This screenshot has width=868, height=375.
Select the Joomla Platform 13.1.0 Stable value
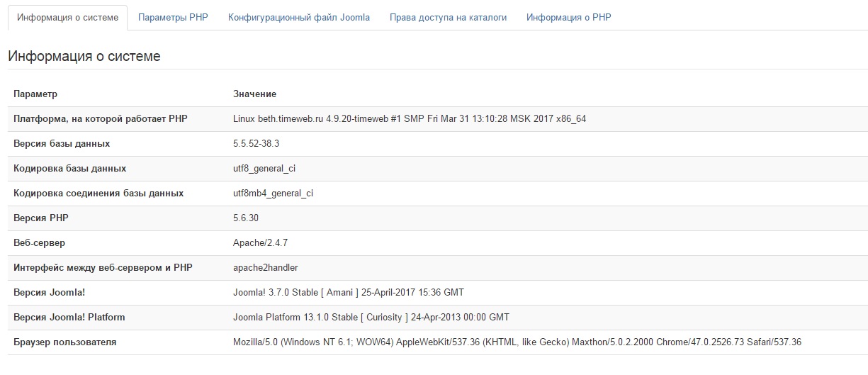click(371, 318)
